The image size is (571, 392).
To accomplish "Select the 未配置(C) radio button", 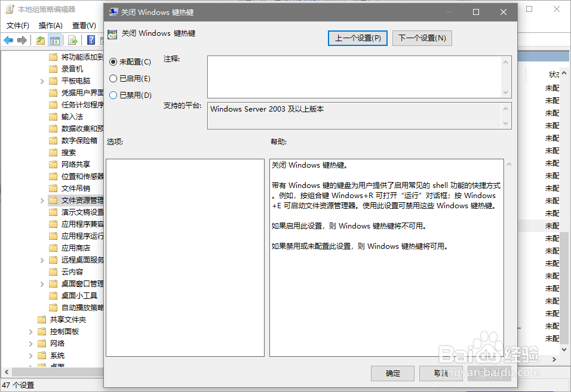I will (x=113, y=62).
